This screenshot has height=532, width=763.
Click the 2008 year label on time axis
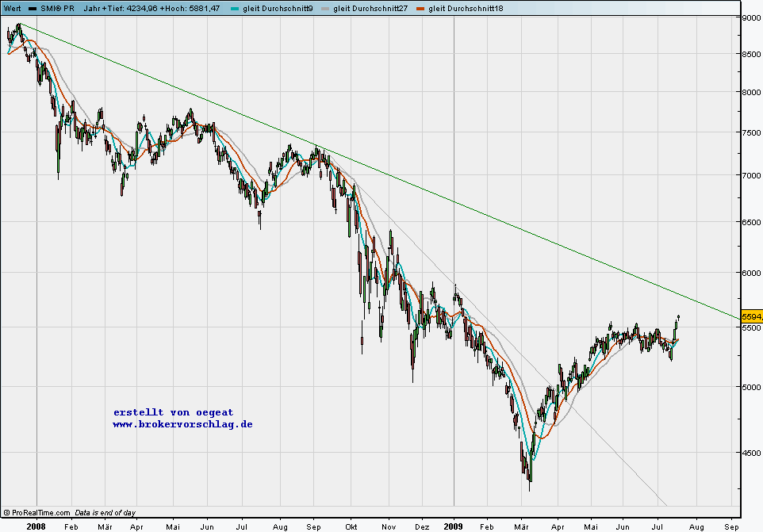(36, 526)
